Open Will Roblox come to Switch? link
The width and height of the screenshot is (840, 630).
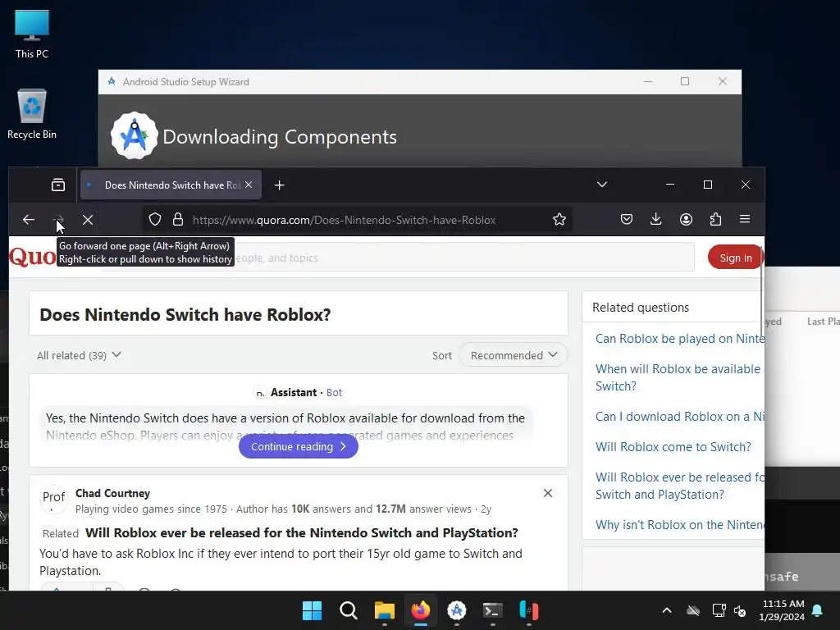coord(673,447)
